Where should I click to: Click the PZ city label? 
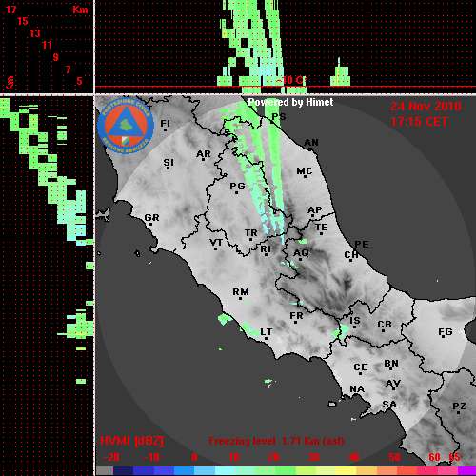[x=459, y=406]
